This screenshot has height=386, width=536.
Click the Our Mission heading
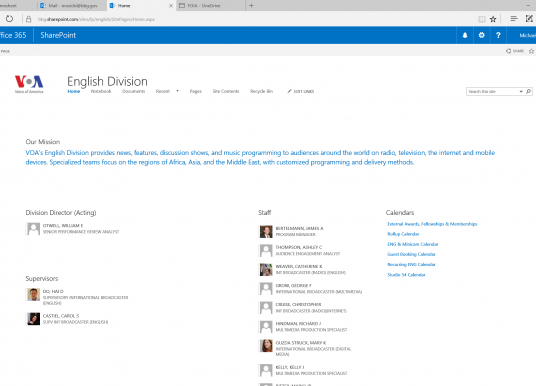click(43, 142)
